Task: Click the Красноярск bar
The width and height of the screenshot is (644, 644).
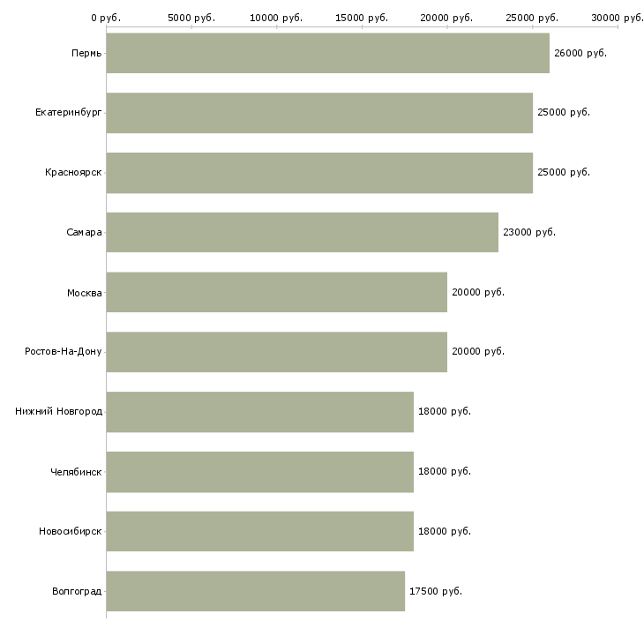Action: [319, 173]
